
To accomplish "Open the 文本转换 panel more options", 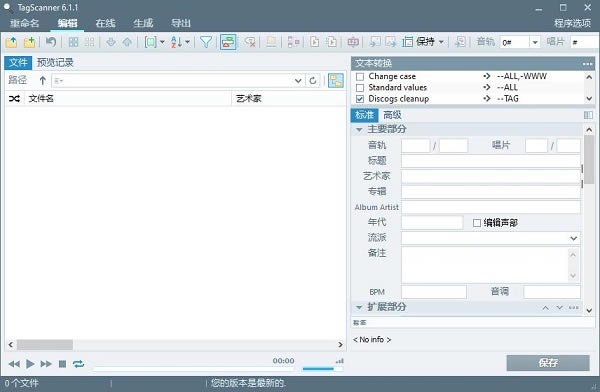I will (x=588, y=64).
